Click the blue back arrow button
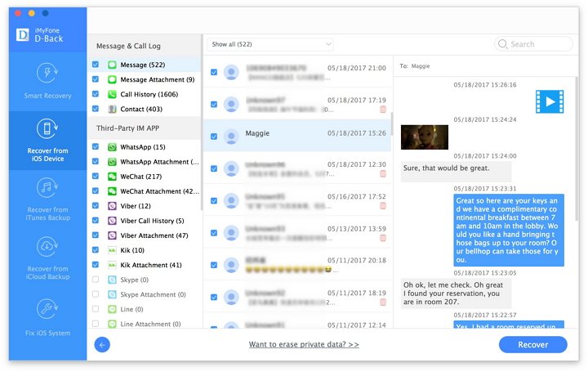 pos(102,345)
